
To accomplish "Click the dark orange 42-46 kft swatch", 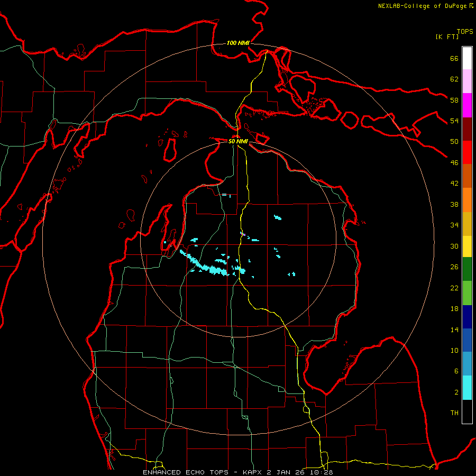I will [x=467, y=176].
